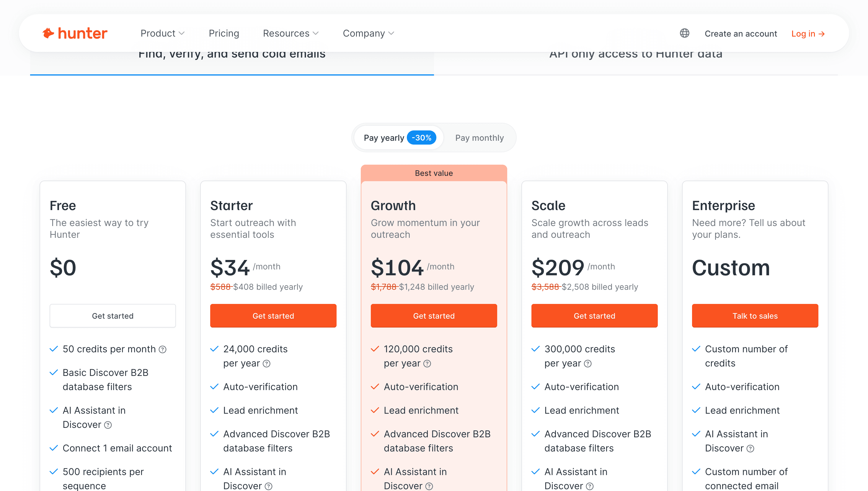Click Talk to sales for Enterprise

[x=755, y=316]
